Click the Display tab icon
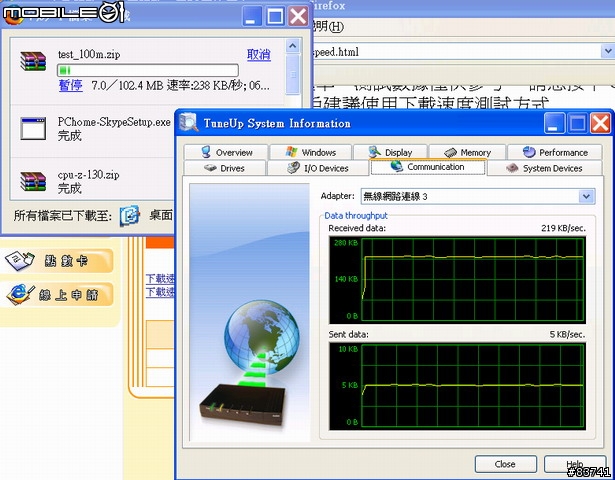Viewport: 615px width, 480px height. coord(375,151)
